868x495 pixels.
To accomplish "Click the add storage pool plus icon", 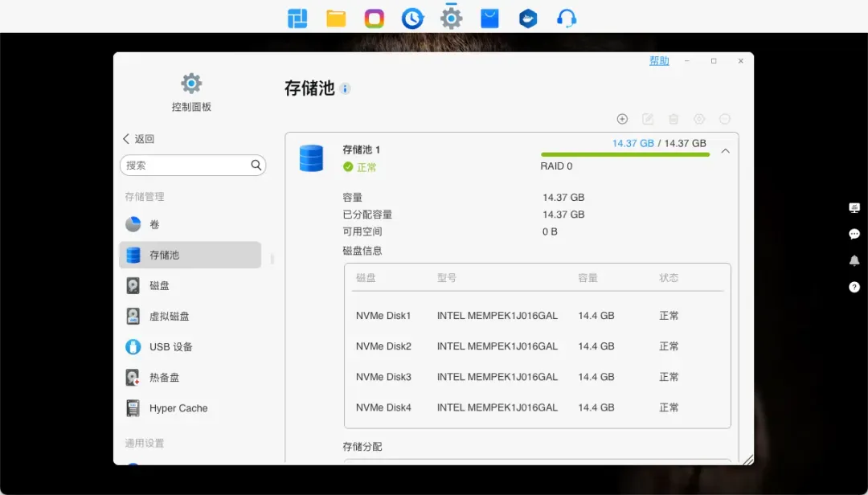I will point(622,119).
